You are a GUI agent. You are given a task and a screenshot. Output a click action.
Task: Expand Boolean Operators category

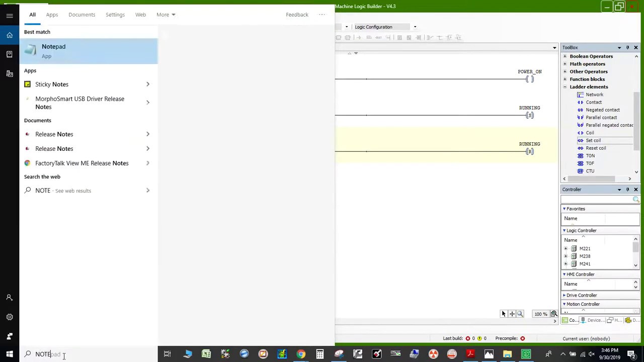(x=565, y=56)
